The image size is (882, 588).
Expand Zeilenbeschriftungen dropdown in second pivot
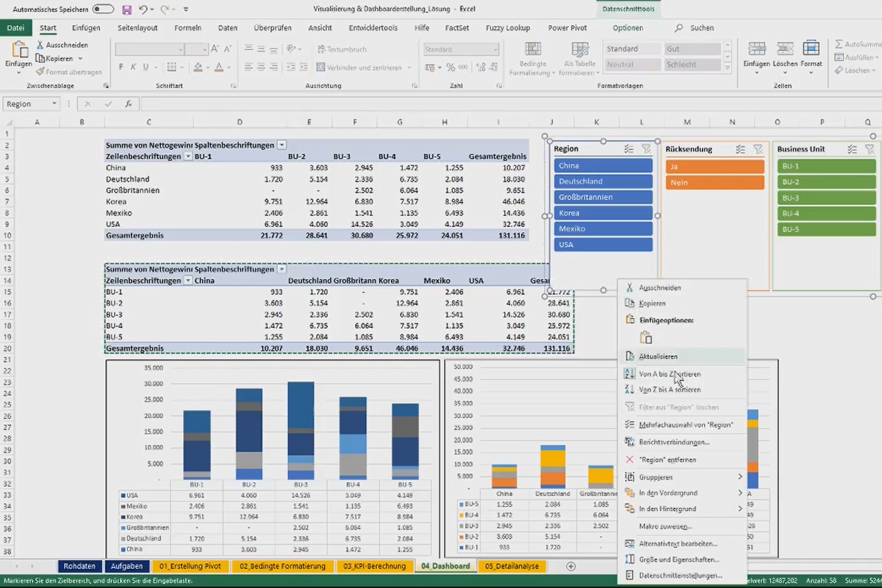pyautogui.click(x=188, y=281)
